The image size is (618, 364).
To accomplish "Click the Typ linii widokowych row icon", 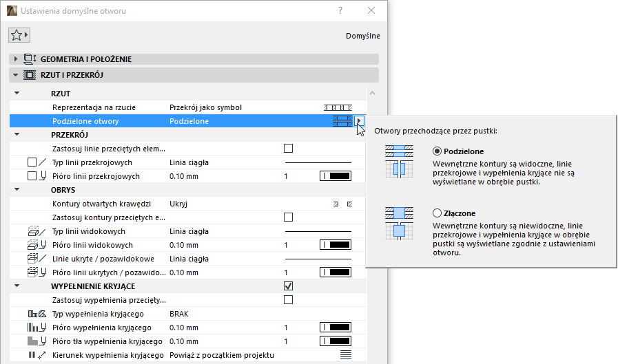I will click(37, 231).
